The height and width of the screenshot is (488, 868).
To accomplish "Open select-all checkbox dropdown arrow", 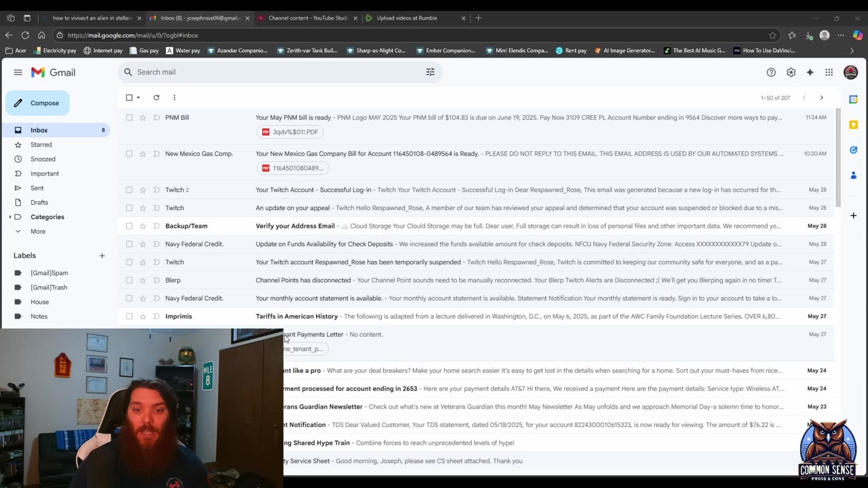I will (x=138, y=98).
